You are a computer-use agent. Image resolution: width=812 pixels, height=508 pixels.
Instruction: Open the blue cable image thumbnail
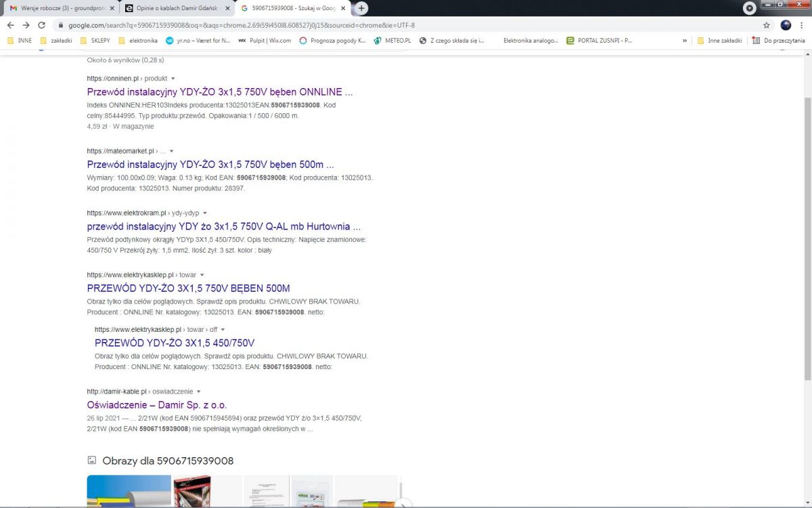[129, 491]
